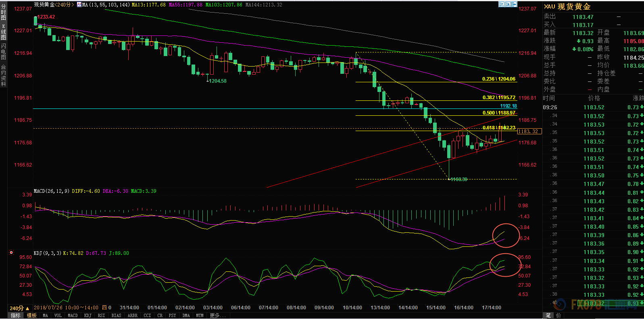Open the 240分 period dropdown
The height and width of the screenshot is (319, 644).
coord(19,308)
